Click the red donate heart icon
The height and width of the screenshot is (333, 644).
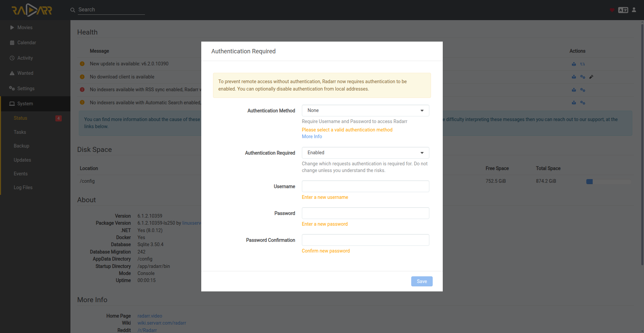(x=612, y=10)
